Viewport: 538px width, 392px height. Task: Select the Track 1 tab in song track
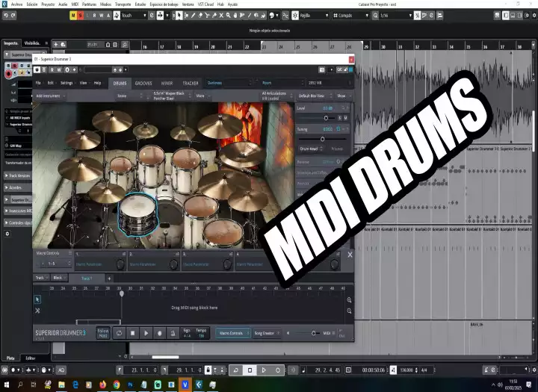(87, 279)
